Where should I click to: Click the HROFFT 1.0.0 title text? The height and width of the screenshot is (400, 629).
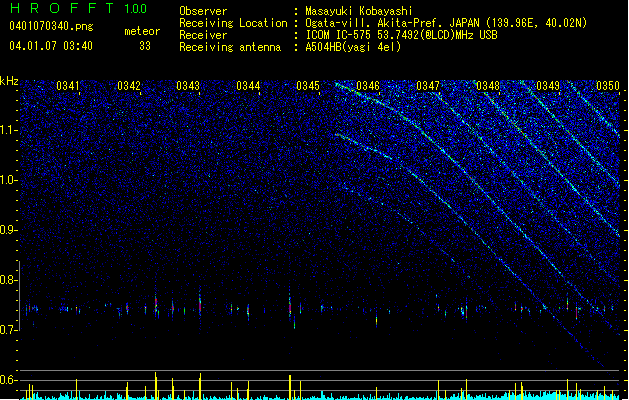[x=78, y=8]
